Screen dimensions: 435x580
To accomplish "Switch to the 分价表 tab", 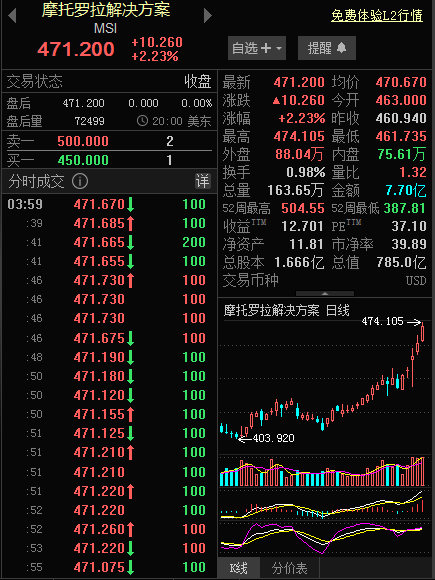I will (x=290, y=568).
